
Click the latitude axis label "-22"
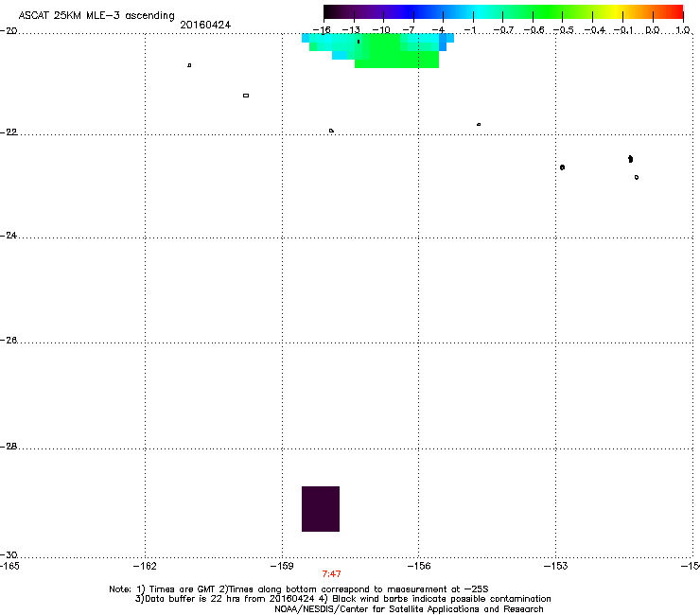pyautogui.click(x=9, y=132)
